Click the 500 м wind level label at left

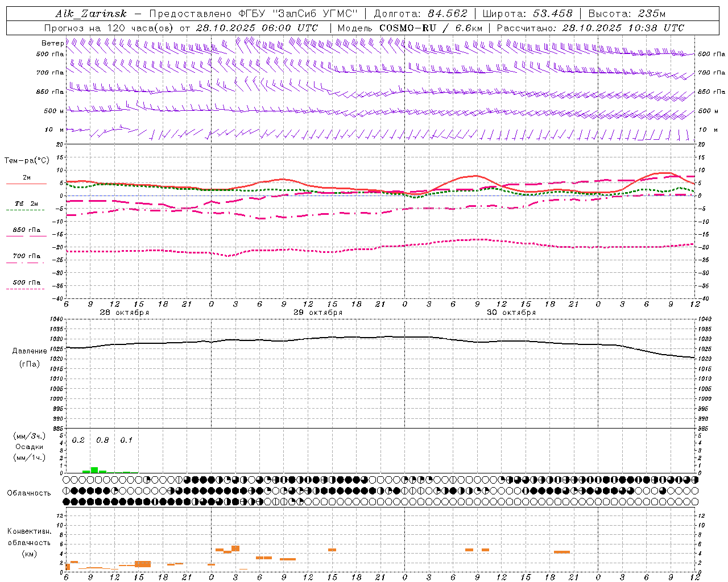pos(54,111)
